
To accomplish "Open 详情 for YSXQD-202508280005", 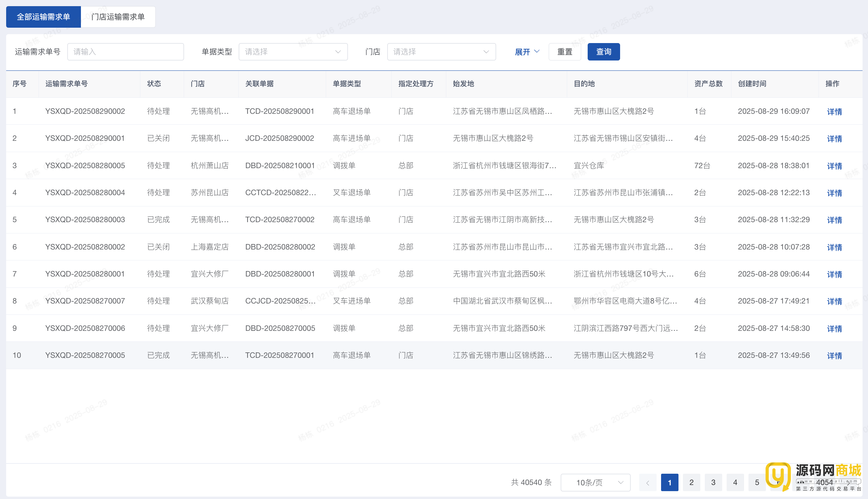I will [x=834, y=166].
